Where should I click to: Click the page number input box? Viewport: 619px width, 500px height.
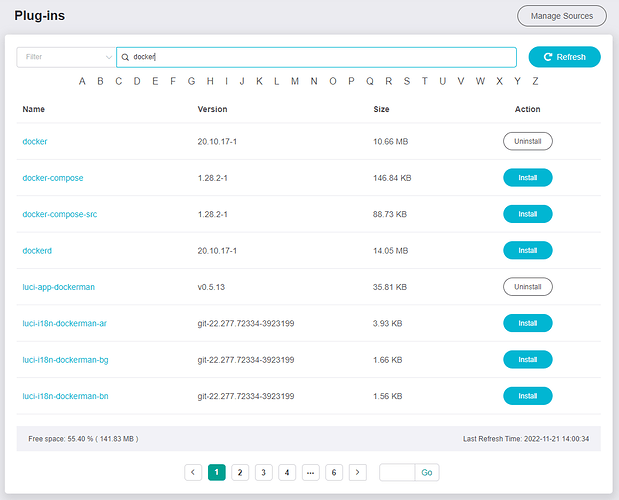tap(396, 472)
